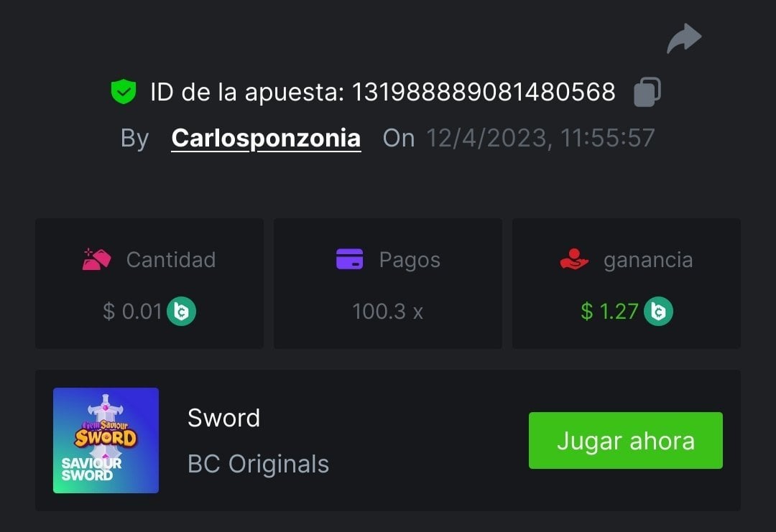Click the Cantidad label

point(171,260)
